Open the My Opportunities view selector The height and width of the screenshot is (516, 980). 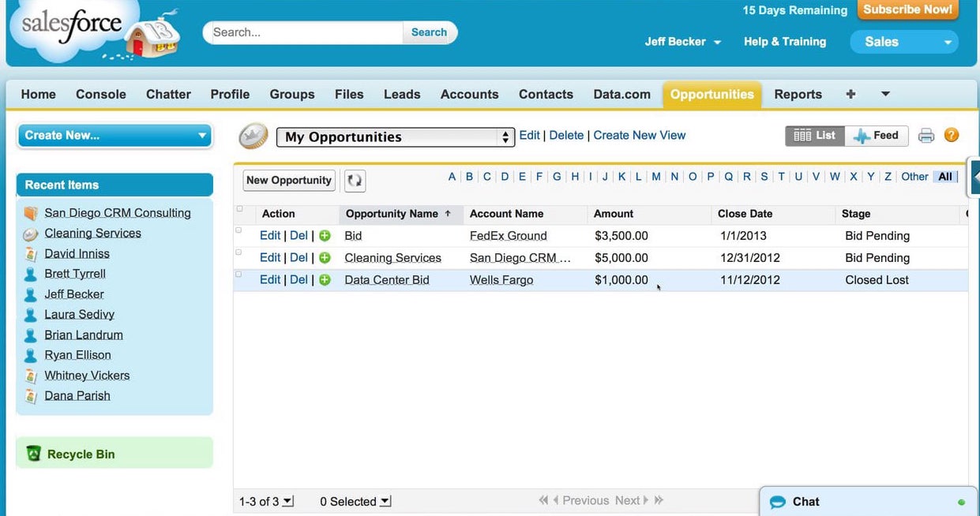tap(396, 137)
